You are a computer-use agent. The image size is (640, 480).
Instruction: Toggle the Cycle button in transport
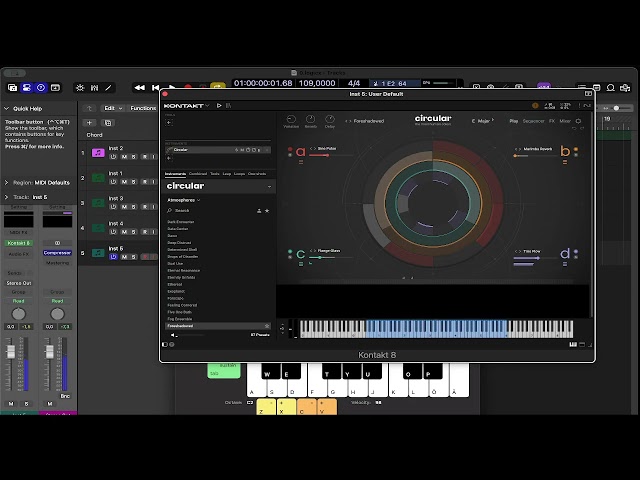[218, 87]
